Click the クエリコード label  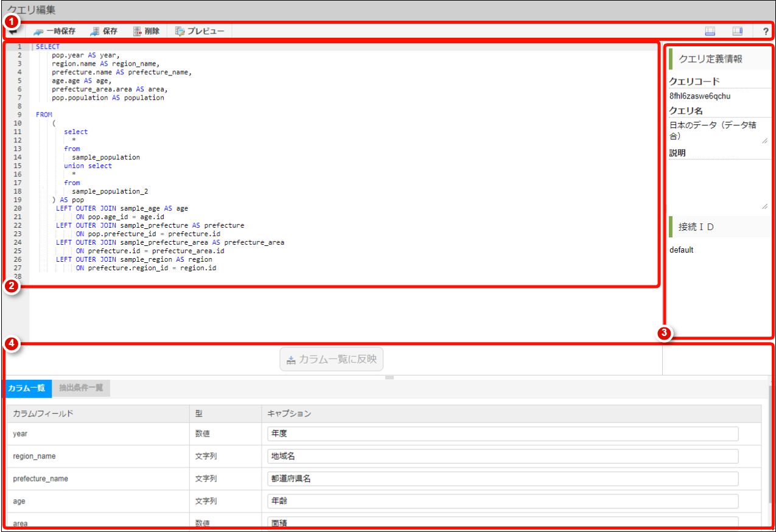tap(694, 81)
